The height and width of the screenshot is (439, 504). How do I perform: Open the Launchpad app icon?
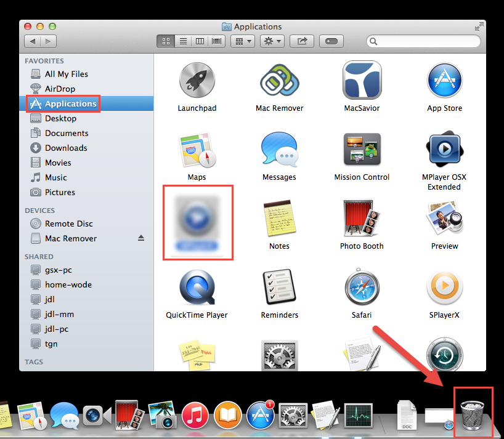point(197,80)
